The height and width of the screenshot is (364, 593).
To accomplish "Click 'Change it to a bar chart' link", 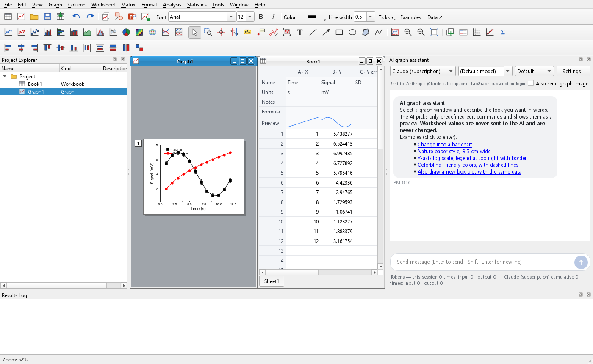I will (x=445, y=145).
